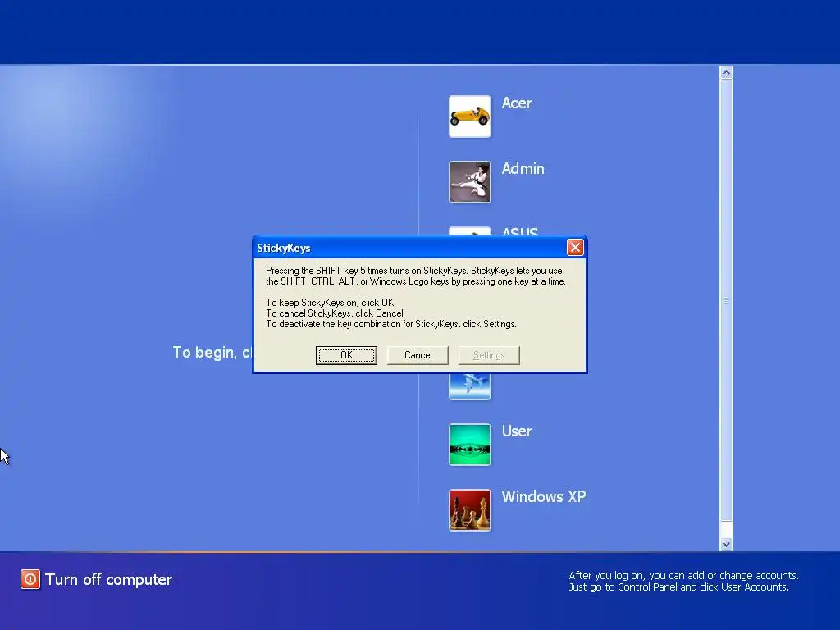Click the 'After you log on' hint text
Image resolution: width=840 pixels, height=630 pixels.
point(683,582)
